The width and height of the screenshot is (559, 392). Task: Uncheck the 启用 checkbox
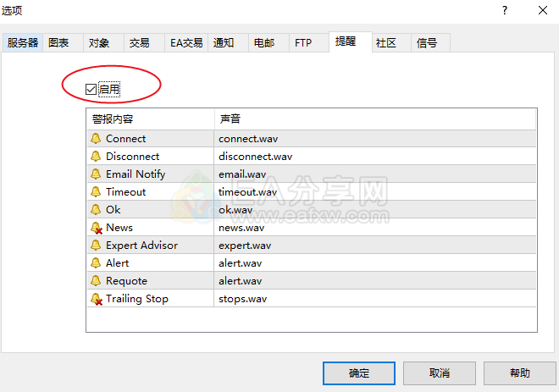tap(91, 89)
